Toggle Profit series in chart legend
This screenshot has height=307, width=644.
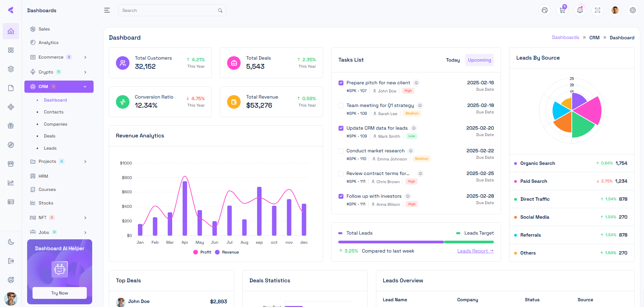pyautogui.click(x=202, y=252)
